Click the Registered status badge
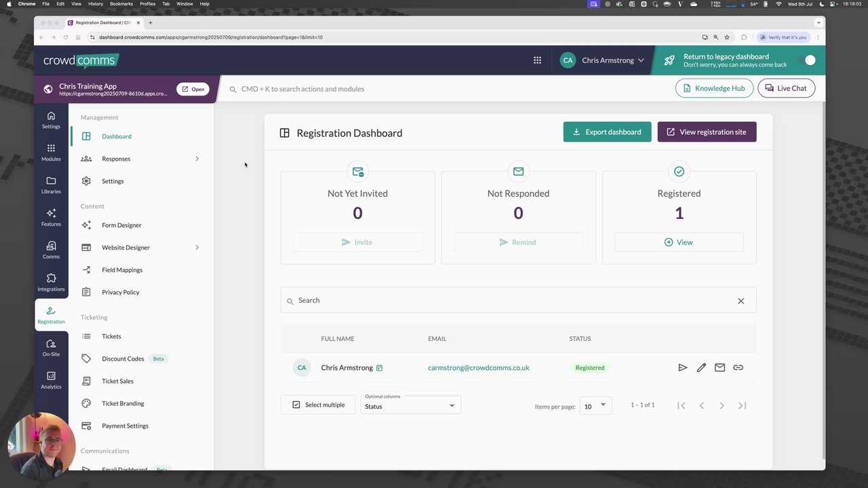This screenshot has height=488, width=868. tap(590, 367)
